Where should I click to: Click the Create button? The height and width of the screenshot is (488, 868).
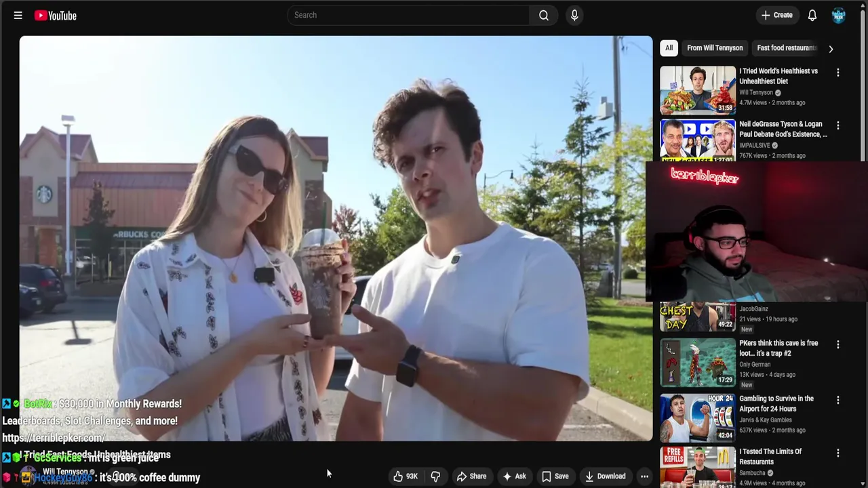[x=776, y=15]
